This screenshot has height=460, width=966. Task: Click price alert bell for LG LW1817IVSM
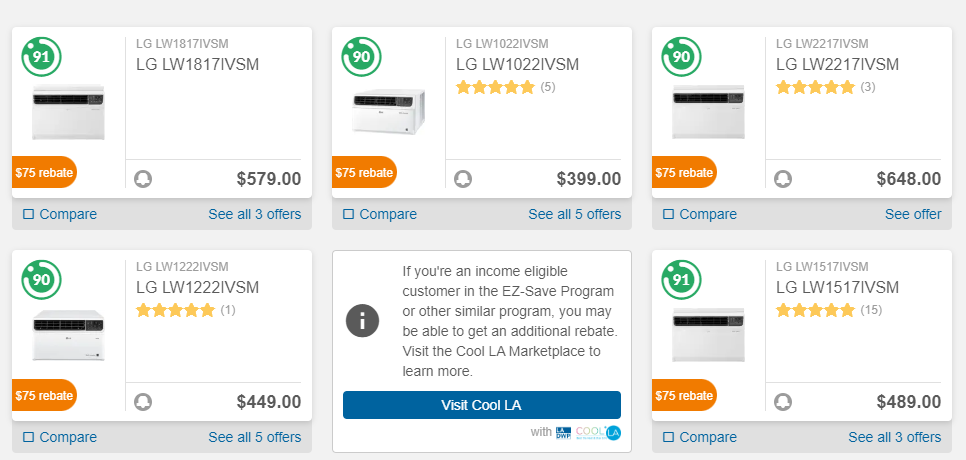coord(143,179)
